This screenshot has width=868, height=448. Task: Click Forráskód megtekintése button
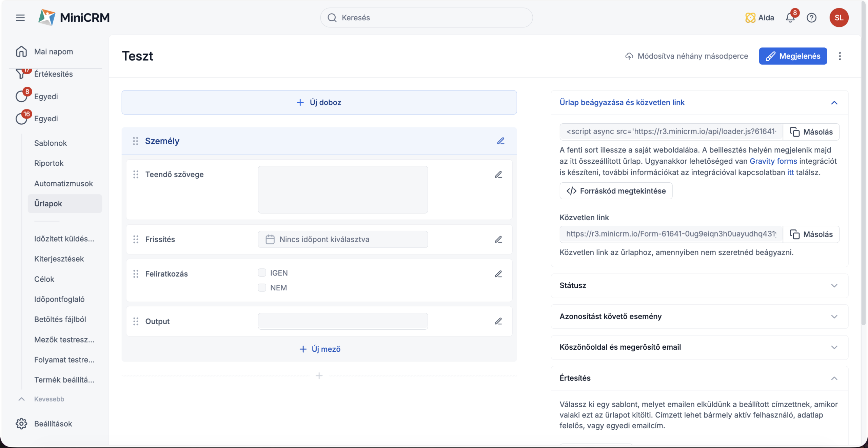coord(616,191)
